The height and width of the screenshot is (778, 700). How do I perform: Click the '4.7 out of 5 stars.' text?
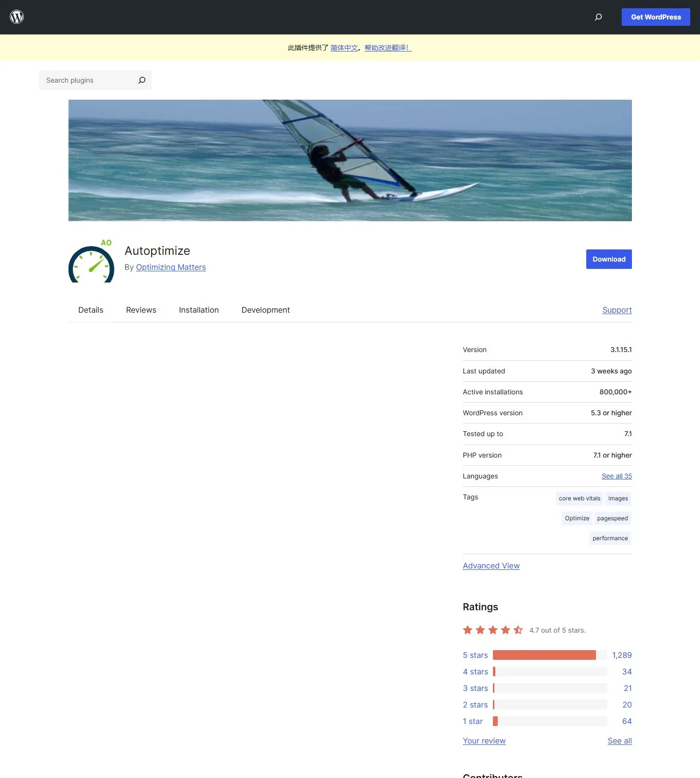(x=558, y=630)
